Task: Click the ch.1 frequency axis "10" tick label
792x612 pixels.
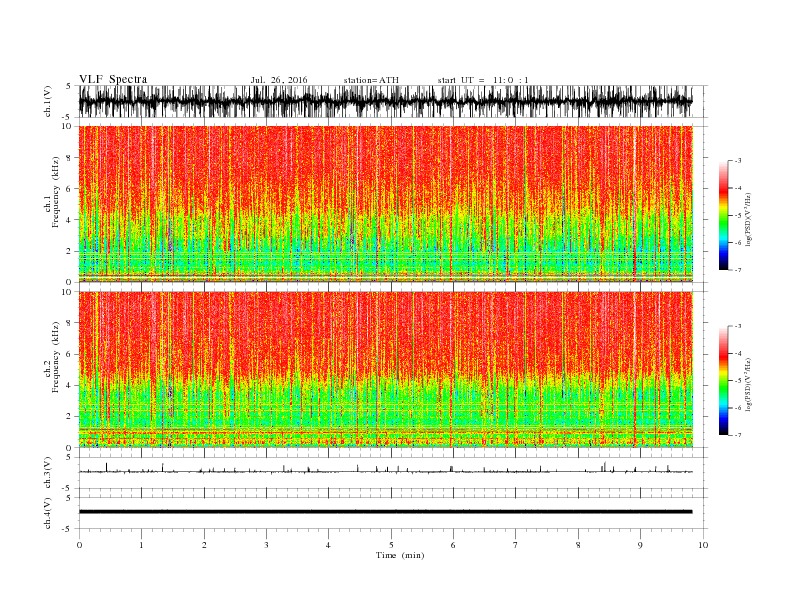Action: pyautogui.click(x=67, y=126)
